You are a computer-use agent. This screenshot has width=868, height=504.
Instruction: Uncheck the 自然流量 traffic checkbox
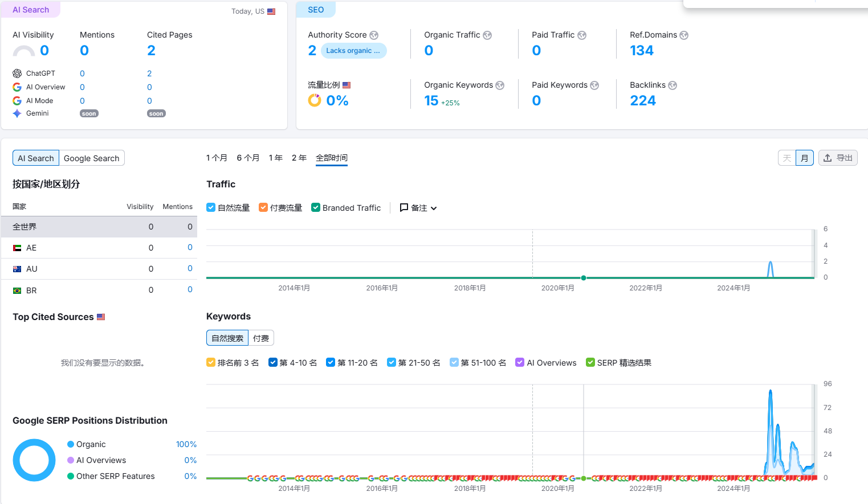(x=211, y=208)
